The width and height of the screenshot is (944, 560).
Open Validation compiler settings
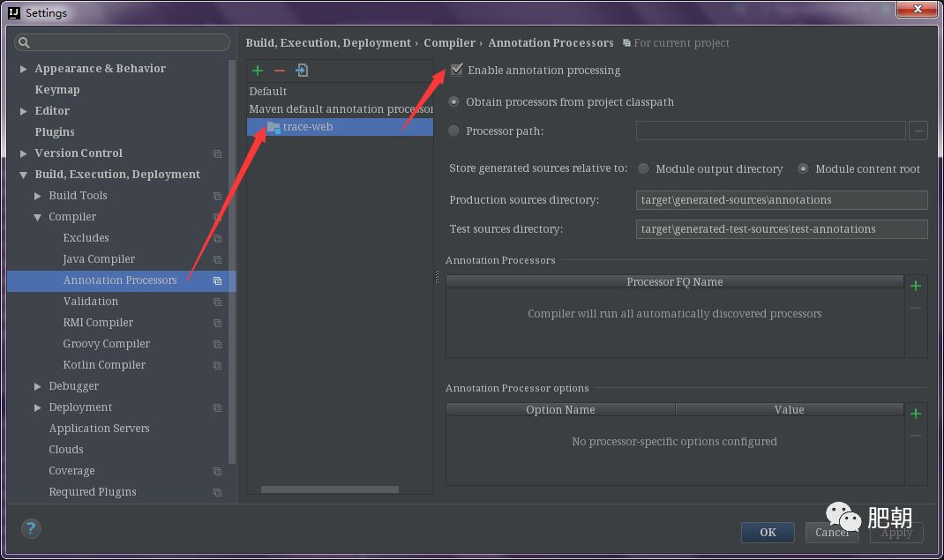pos(90,302)
